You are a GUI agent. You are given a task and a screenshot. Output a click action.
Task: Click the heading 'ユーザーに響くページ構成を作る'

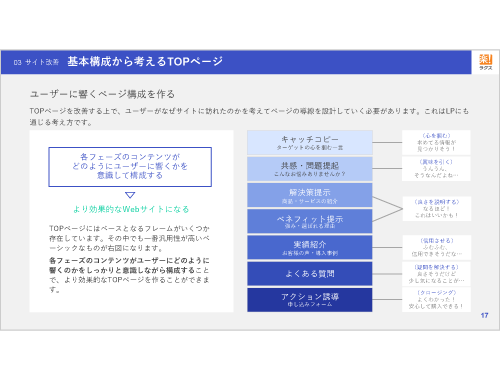tap(102, 94)
